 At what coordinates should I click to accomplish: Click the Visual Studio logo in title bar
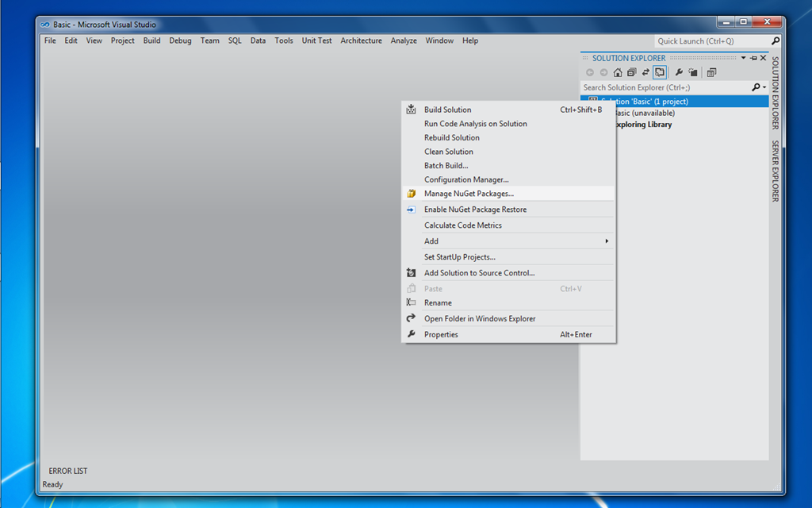point(45,25)
